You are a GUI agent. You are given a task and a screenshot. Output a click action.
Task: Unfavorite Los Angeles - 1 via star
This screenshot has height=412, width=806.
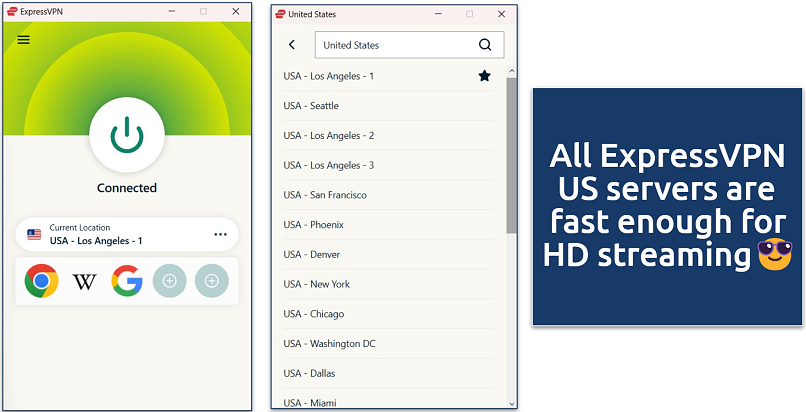coord(484,76)
